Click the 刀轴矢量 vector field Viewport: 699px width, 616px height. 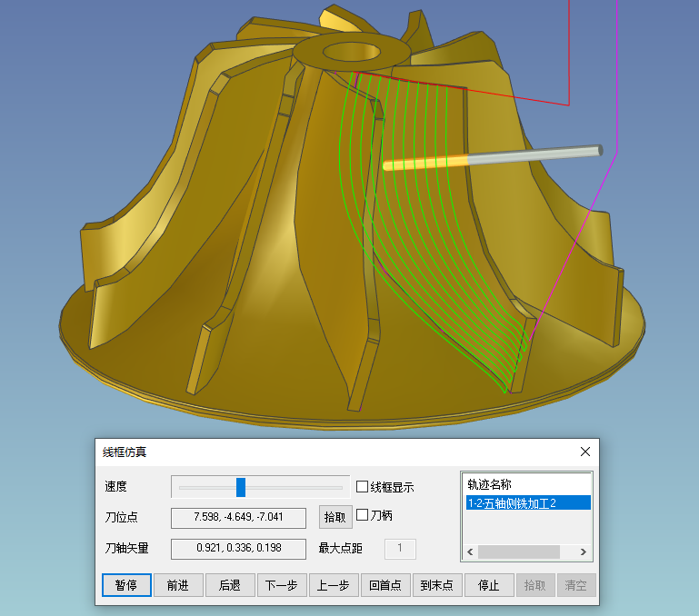point(239,548)
